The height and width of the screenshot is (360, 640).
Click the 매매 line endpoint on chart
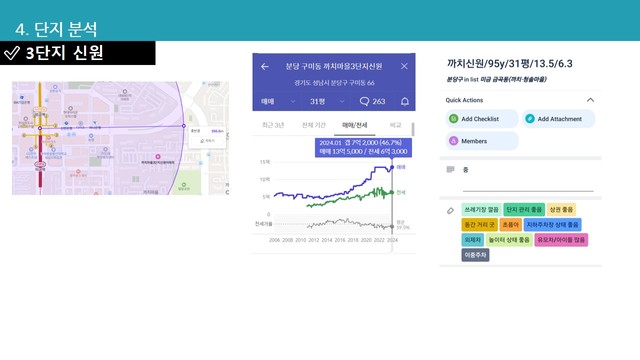(x=392, y=167)
